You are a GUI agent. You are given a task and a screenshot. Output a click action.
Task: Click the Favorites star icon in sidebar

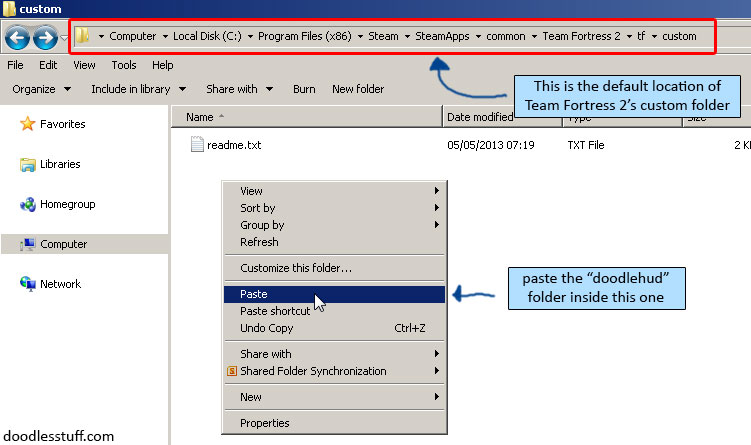[28, 125]
